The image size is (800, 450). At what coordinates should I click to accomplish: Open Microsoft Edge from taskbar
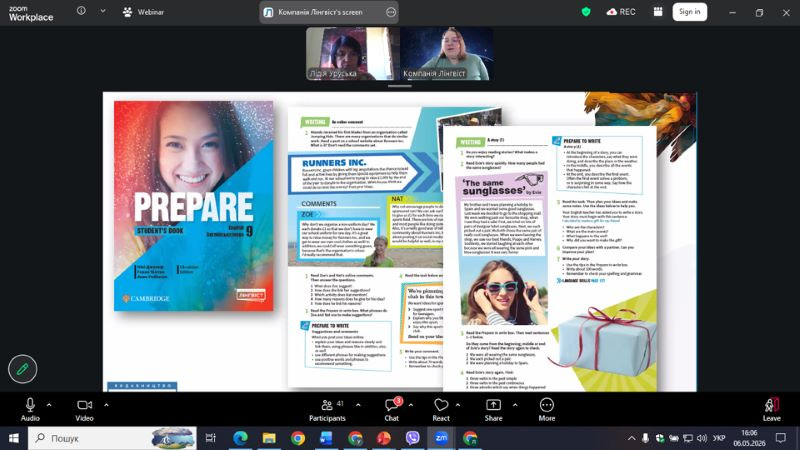coord(240,438)
